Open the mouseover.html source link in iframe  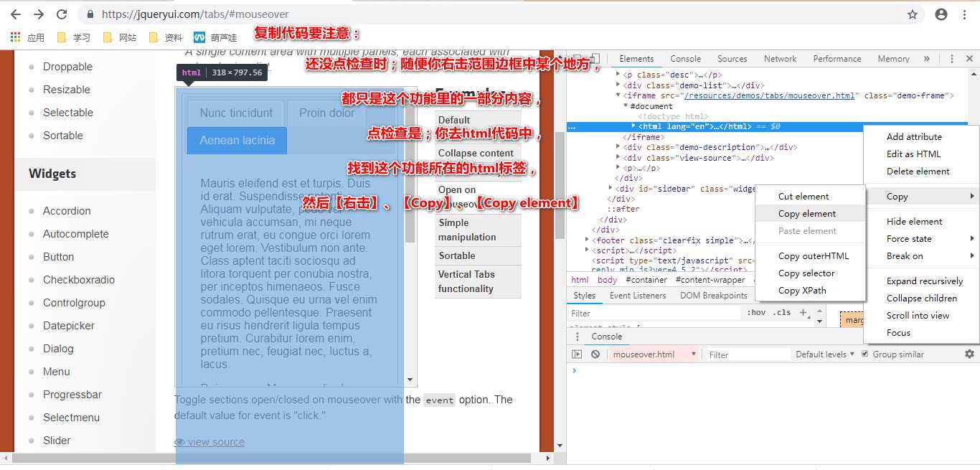point(768,95)
